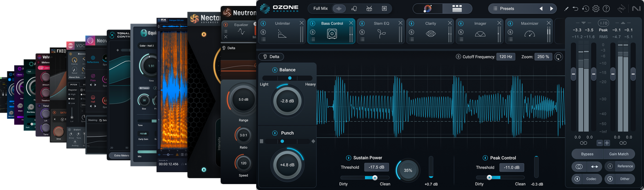Switch to the Full Mix view

[321, 8]
